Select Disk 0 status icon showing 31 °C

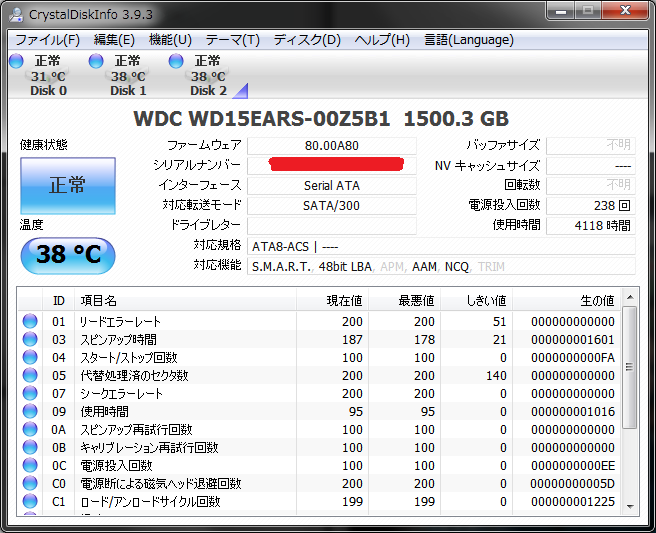16,61
